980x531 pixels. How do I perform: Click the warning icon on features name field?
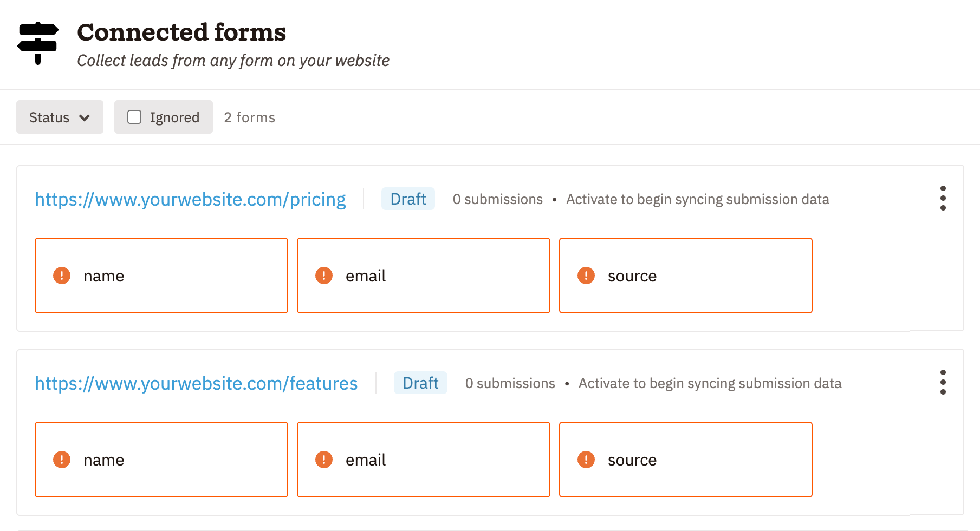pos(62,460)
